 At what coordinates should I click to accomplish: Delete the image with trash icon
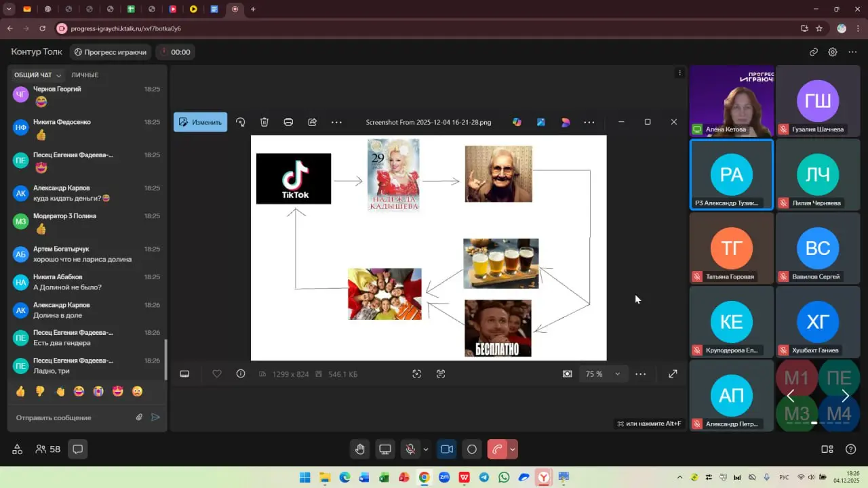point(264,122)
